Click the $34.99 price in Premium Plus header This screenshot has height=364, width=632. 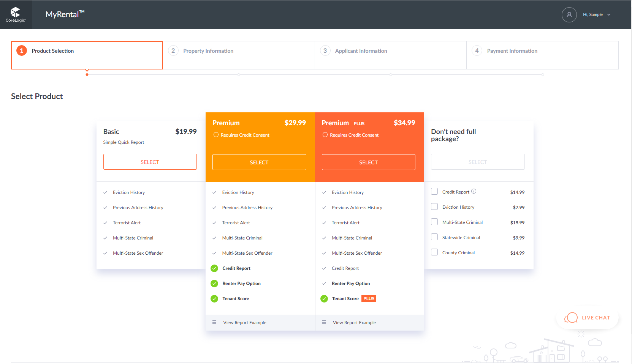[x=404, y=123]
